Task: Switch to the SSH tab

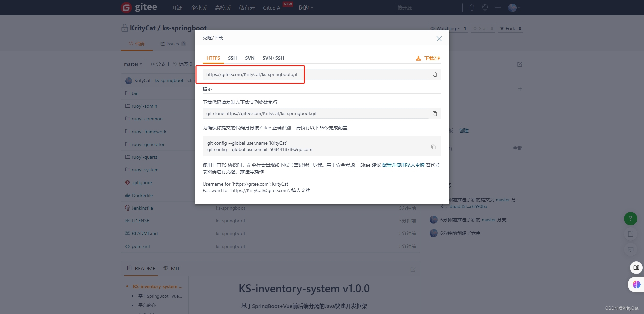Action: (x=232, y=58)
